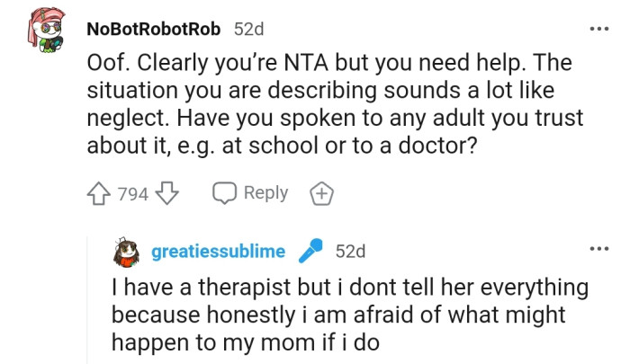Click the speech bubble comment icon
This screenshot has height=364, width=630.
coord(224,193)
